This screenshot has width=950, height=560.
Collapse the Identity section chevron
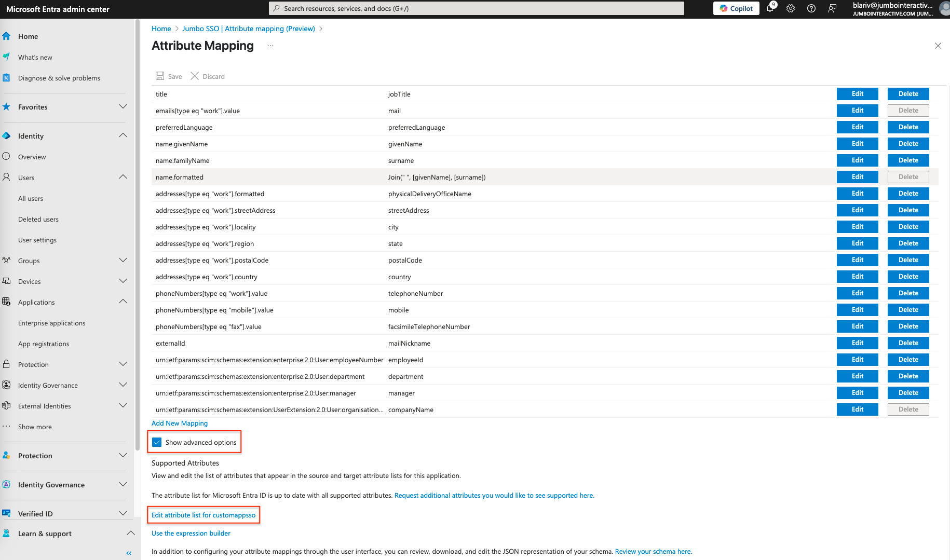[123, 135]
